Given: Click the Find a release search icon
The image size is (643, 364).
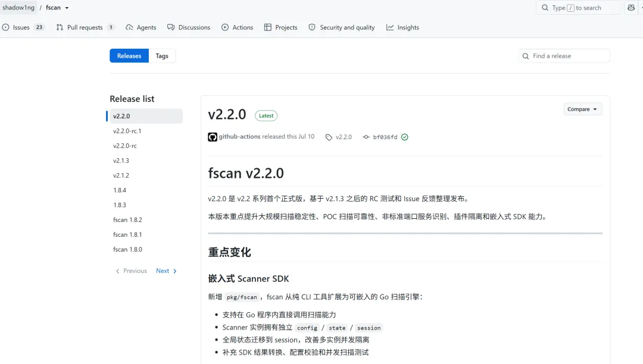Looking at the screenshot, I should pyautogui.click(x=525, y=56).
